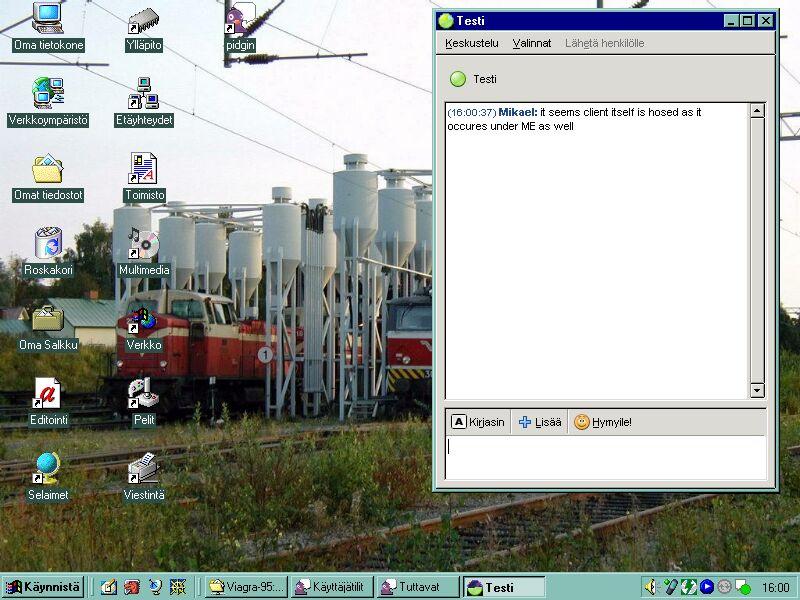The image size is (800, 600).
Task: Open the Pelit games shortcut
Action: pos(144,396)
